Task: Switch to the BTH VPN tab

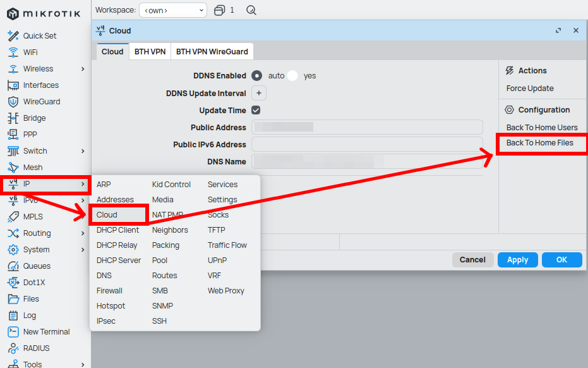Action: pos(150,52)
